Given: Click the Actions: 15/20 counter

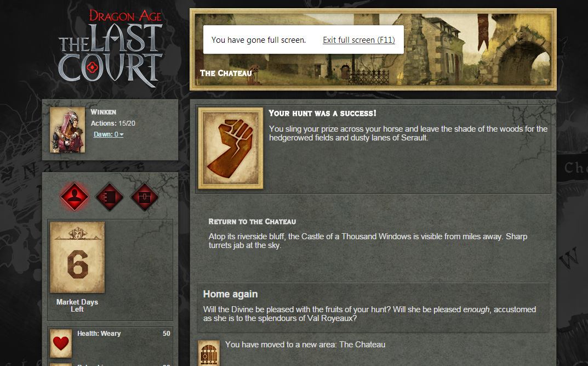Looking at the screenshot, I should click(x=113, y=123).
